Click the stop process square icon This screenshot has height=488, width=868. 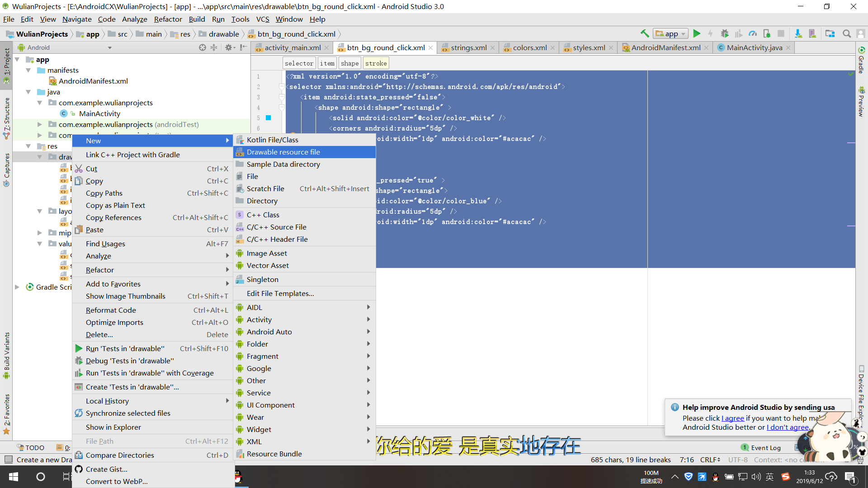coord(781,33)
